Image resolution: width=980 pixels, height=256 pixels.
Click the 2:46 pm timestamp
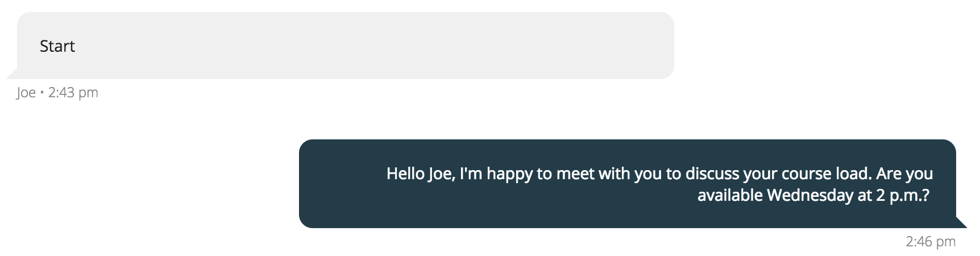[931, 242]
